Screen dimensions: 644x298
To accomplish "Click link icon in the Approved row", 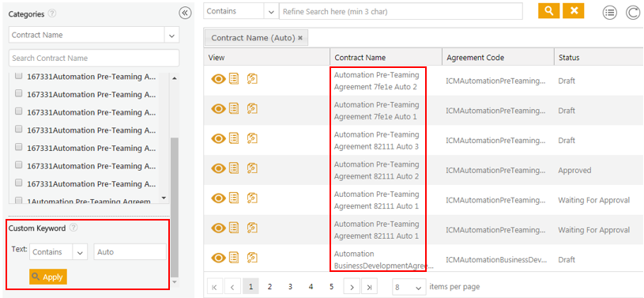I will [x=252, y=168].
